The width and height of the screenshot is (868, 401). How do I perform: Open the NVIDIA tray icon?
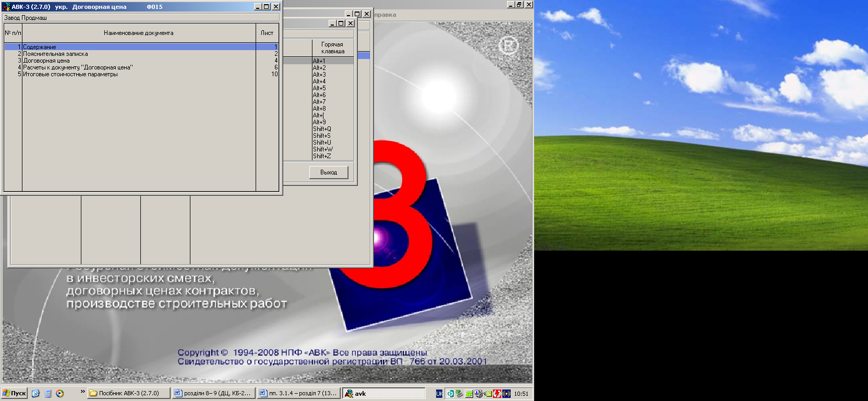(488, 394)
